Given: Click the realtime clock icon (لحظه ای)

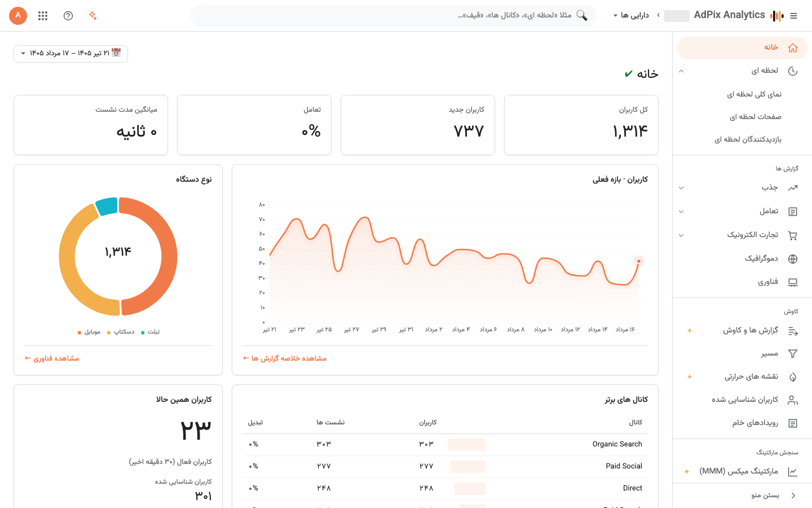Looking at the screenshot, I should coord(793,71).
